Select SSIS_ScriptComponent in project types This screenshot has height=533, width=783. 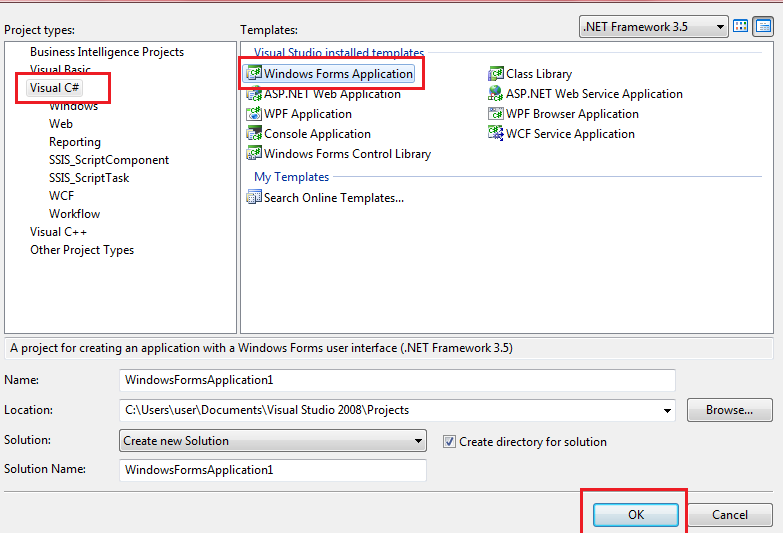point(109,160)
